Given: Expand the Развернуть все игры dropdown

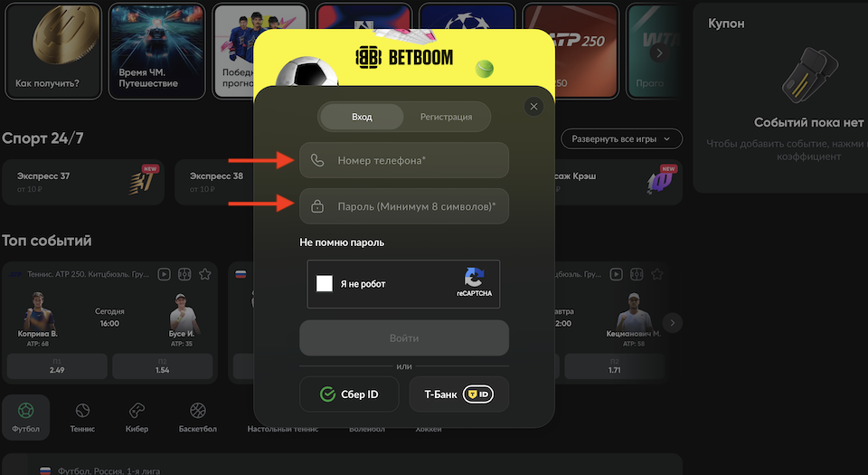Looking at the screenshot, I should point(622,139).
